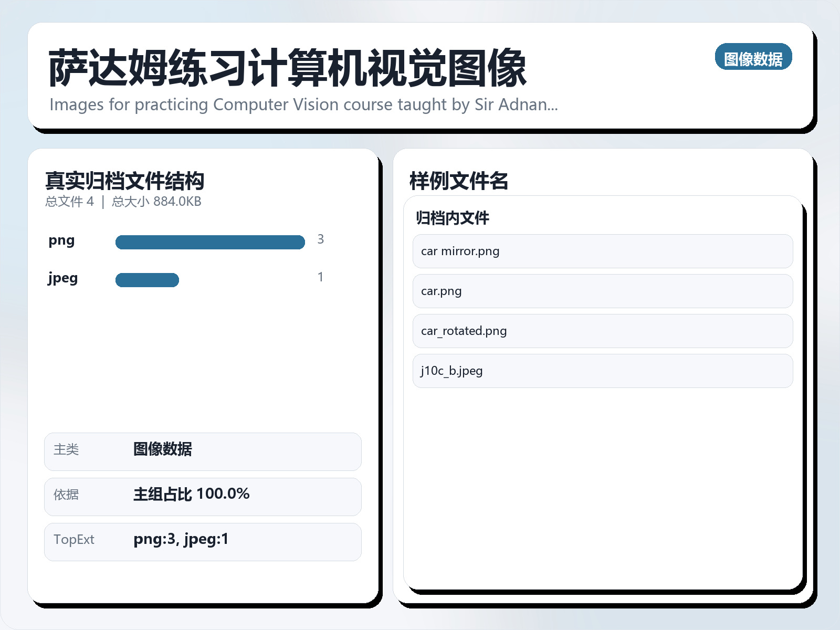Viewport: 840px width, 630px height.
Task: Click the 样例文件名 panel heading
Action: click(x=459, y=181)
